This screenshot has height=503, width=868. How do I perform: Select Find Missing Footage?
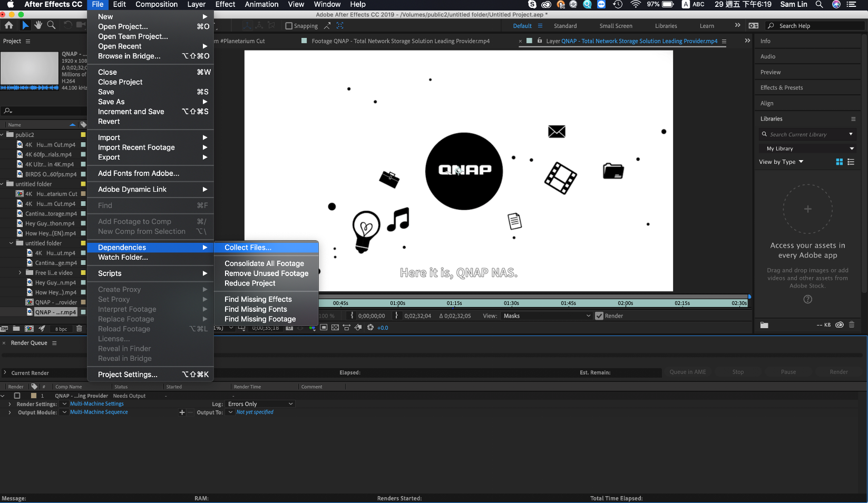pos(266,319)
